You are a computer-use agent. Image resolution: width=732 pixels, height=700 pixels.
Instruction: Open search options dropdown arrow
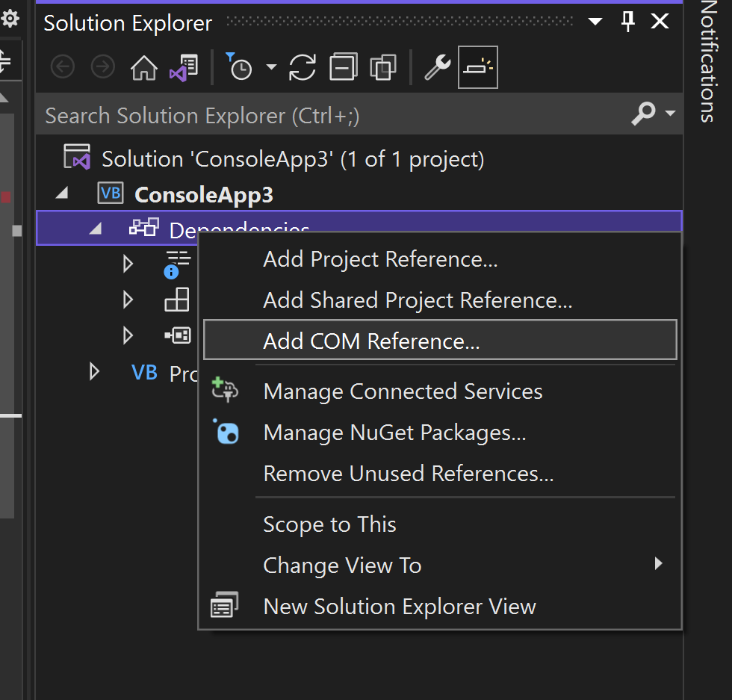point(671,113)
